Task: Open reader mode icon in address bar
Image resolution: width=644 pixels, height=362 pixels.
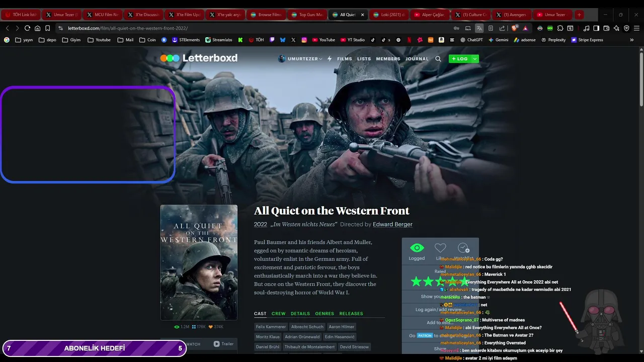Action: pyautogui.click(x=491, y=28)
